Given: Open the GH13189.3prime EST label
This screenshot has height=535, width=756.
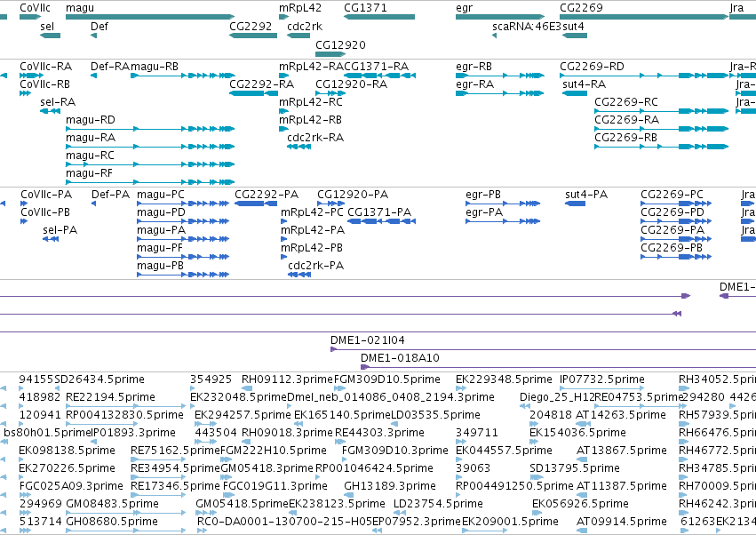Looking at the screenshot, I should (390, 486).
